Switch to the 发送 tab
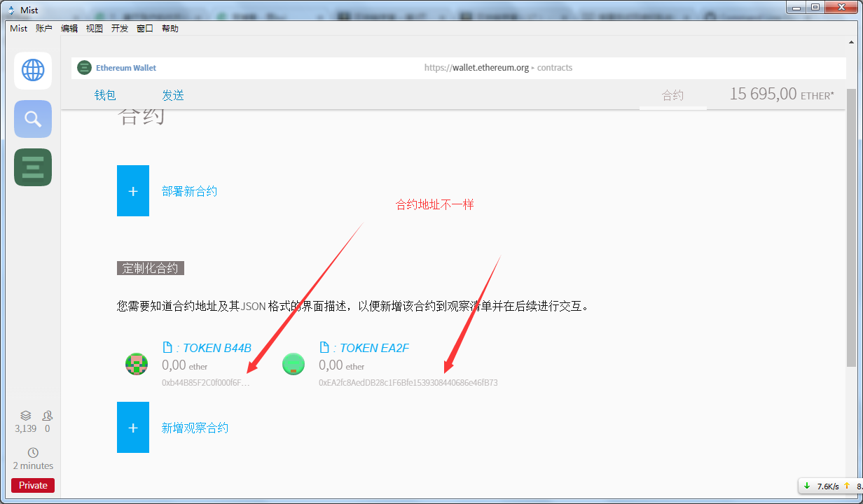Image resolution: width=863 pixels, height=504 pixels. 173,95
